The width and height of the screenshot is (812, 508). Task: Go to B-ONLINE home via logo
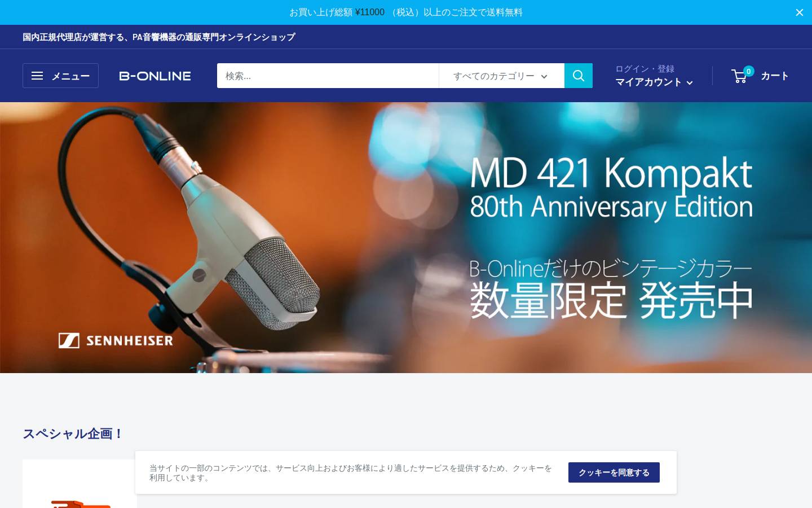pos(155,76)
